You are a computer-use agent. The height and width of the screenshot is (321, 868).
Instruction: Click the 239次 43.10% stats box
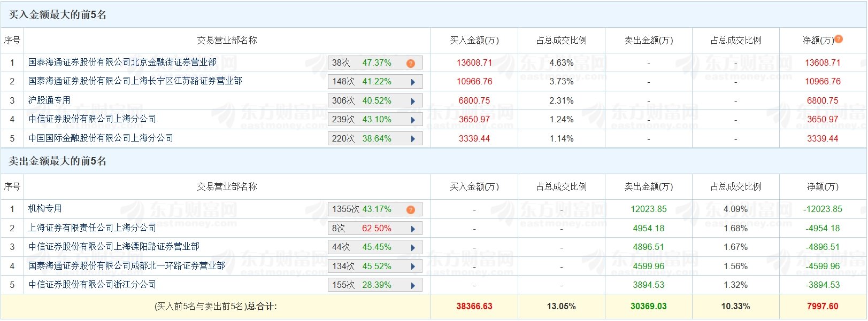pos(375,120)
